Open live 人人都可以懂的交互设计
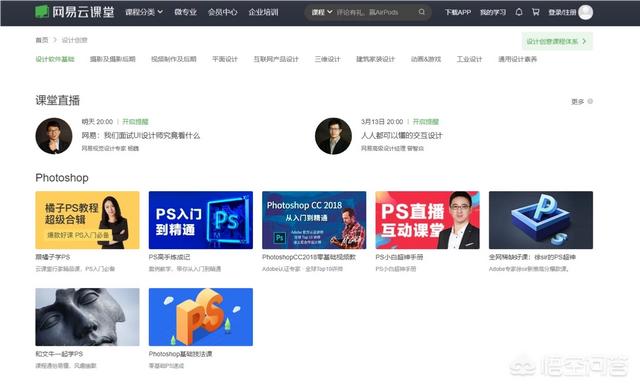Viewport: 640px width, 388px height. point(401,135)
